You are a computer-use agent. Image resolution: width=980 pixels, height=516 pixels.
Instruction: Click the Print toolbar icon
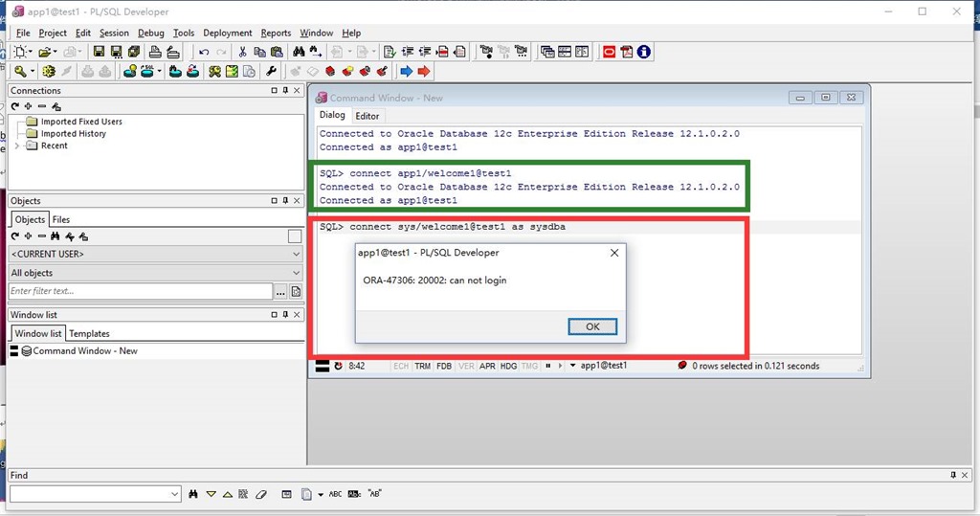pos(155,52)
